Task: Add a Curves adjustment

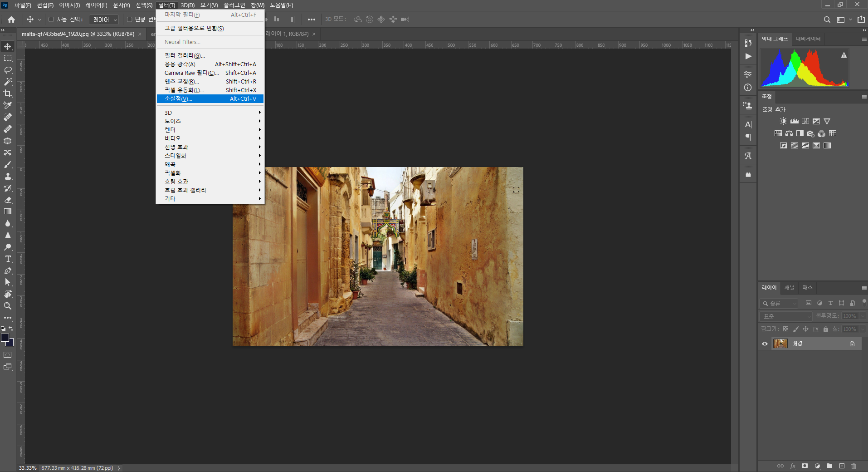Action: 805,121
